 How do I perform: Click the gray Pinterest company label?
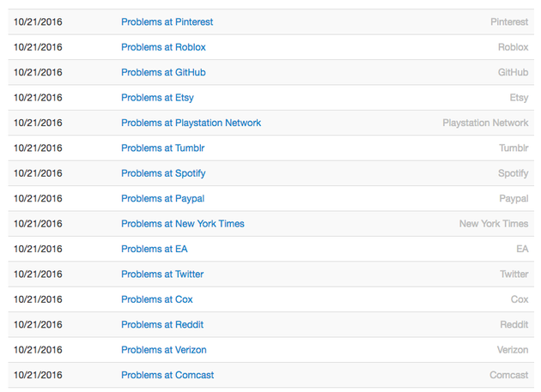point(508,21)
